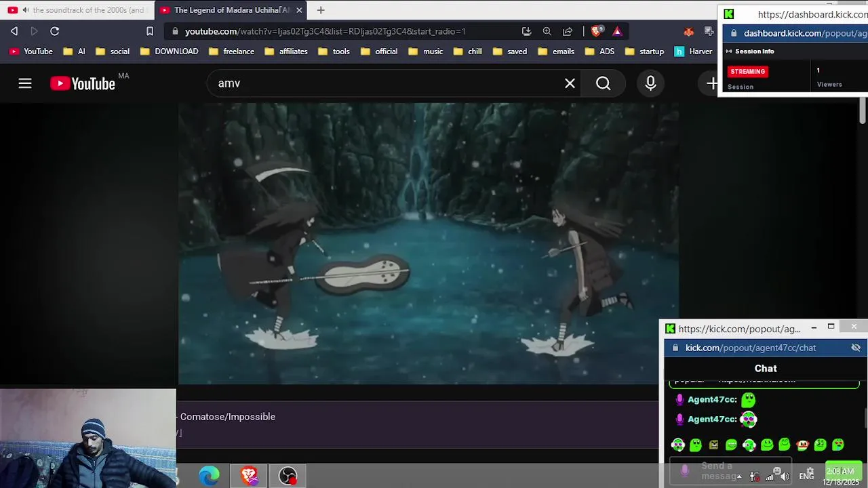
Task: Open OBS Studio from the taskbar
Action: [288, 476]
